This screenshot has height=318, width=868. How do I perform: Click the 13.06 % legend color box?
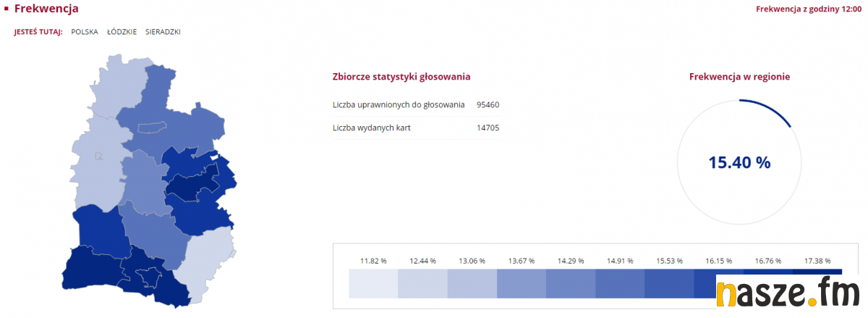[x=472, y=283]
